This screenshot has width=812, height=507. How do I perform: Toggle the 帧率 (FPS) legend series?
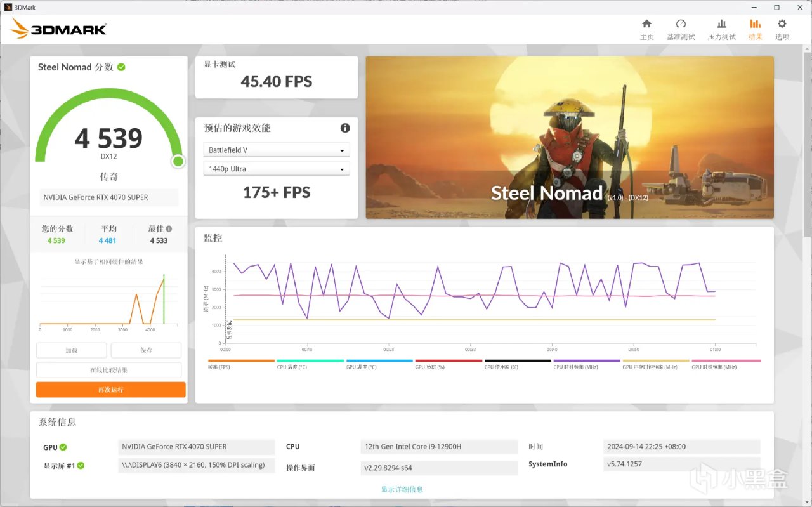[241, 364]
